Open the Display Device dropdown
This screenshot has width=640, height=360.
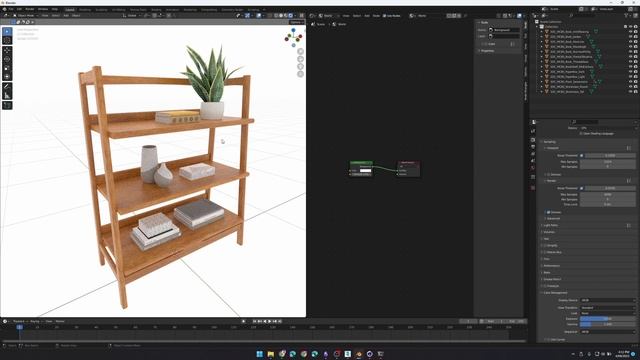click(x=608, y=300)
